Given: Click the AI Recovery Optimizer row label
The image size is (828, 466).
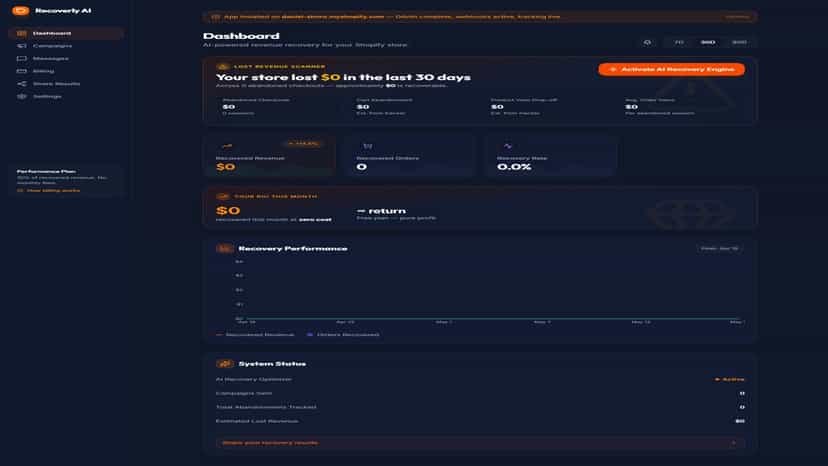Looking at the screenshot, I should click(253, 379).
